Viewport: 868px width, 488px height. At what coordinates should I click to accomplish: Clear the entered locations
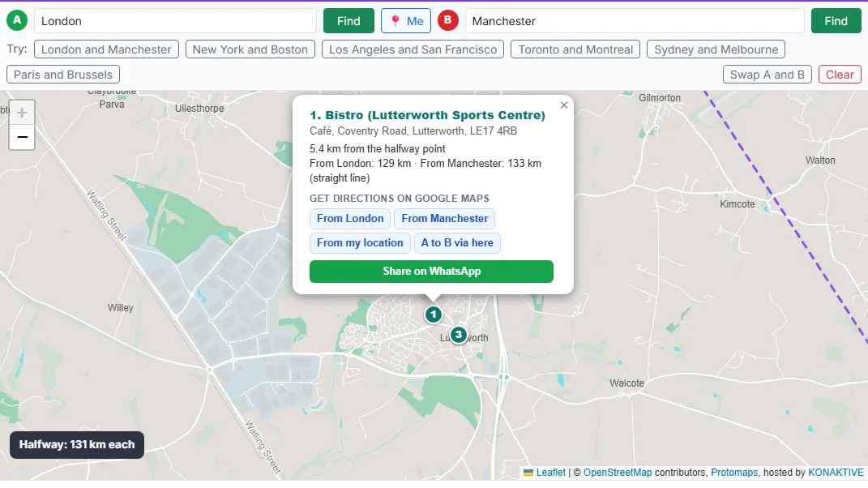click(840, 75)
